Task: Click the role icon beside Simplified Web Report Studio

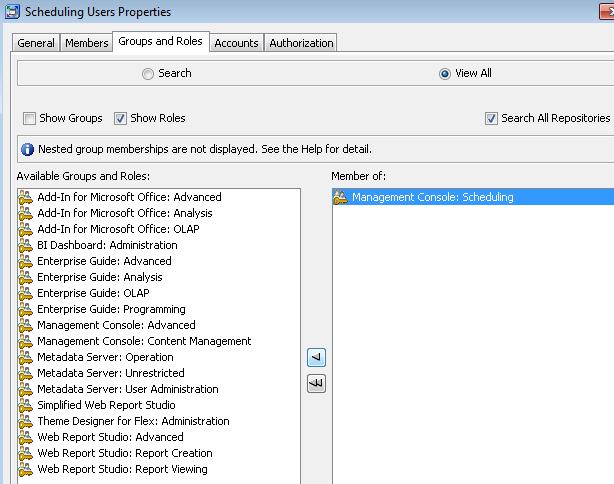Action: point(26,405)
